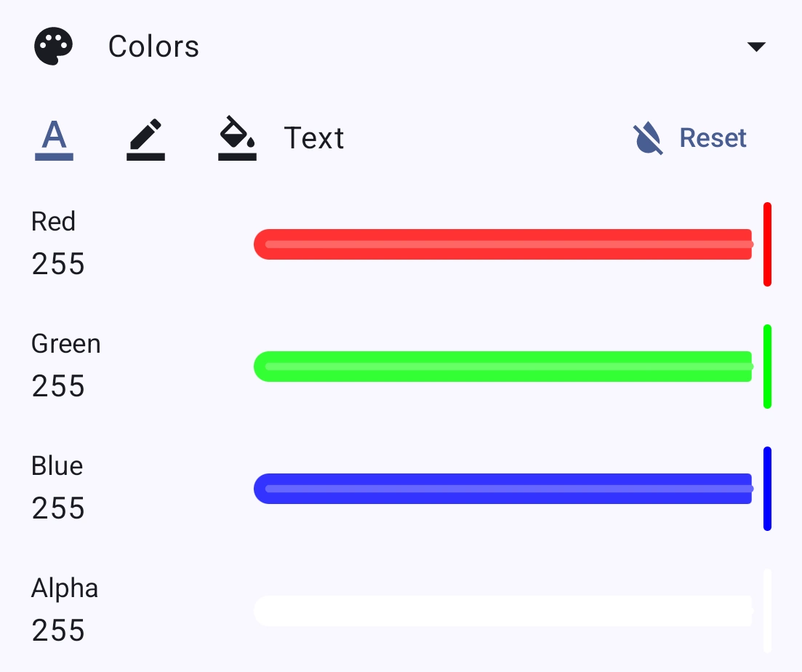
Task: Click the Text color mode label
Action: tap(314, 138)
